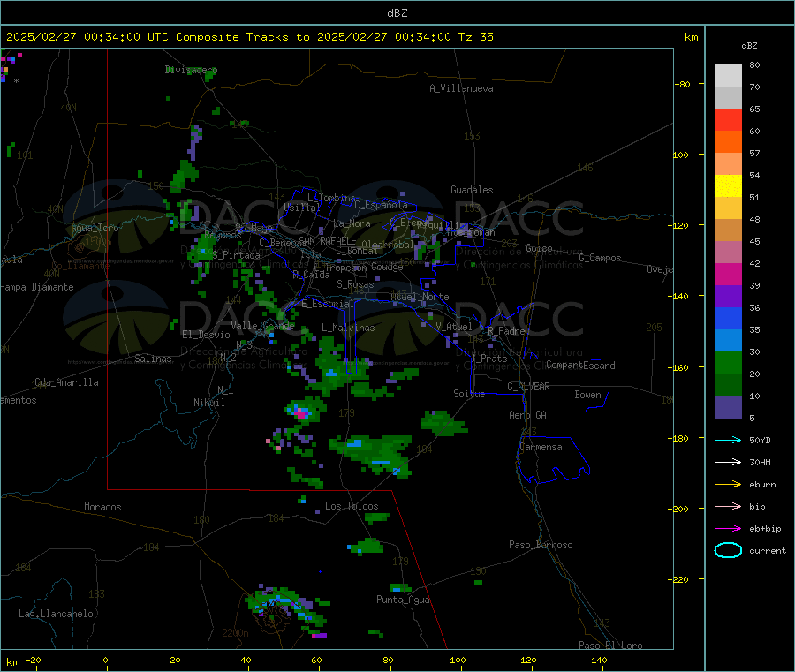Viewport: 795px width, 672px height.
Task: Select the white top color band at 80 dBZ
Action: pyautogui.click(x=728, y=76)
